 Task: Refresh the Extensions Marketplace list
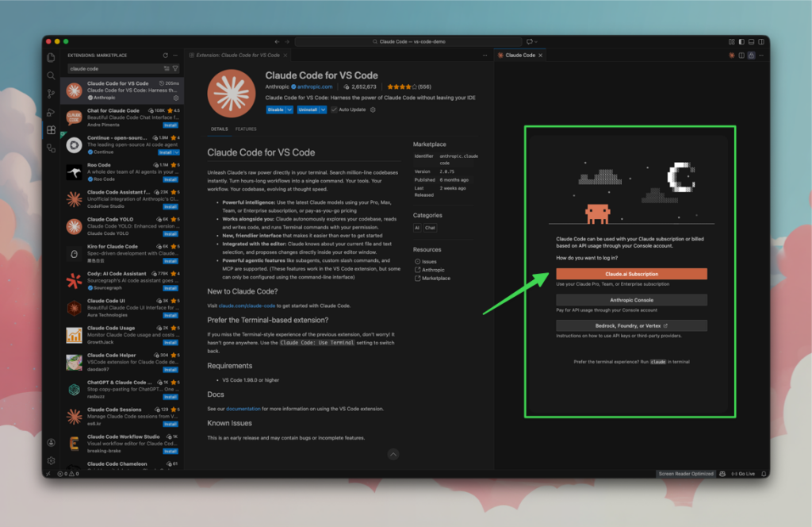pyautogui.click(x=166, y=56)
